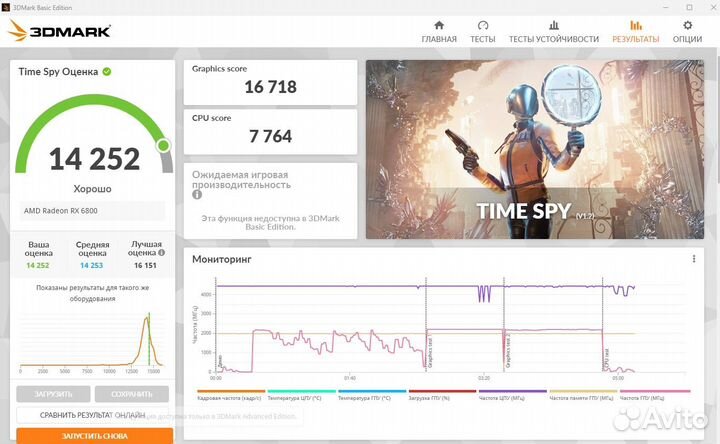Viewport: 720px width, 444px height.
Task: Click the СОХРАНИТЬ button
Action: coord(134,394)
